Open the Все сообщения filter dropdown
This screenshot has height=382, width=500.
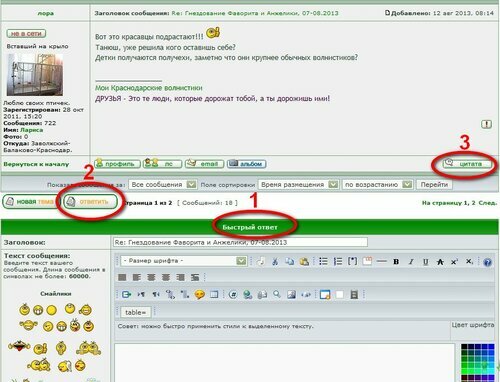(x=162, y=184)
